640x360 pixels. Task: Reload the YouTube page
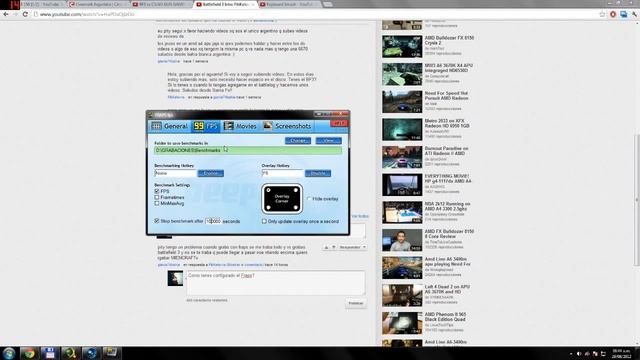[25, 14]
